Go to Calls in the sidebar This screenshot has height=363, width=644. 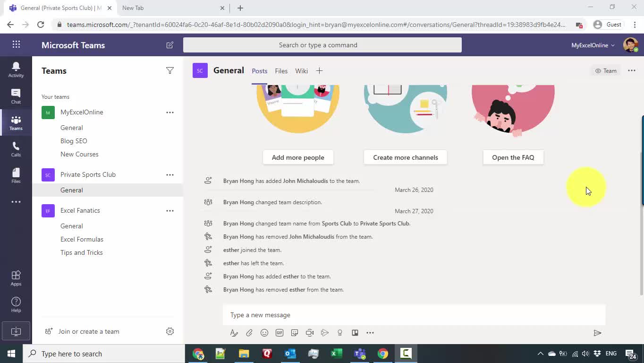coord(16,149)
